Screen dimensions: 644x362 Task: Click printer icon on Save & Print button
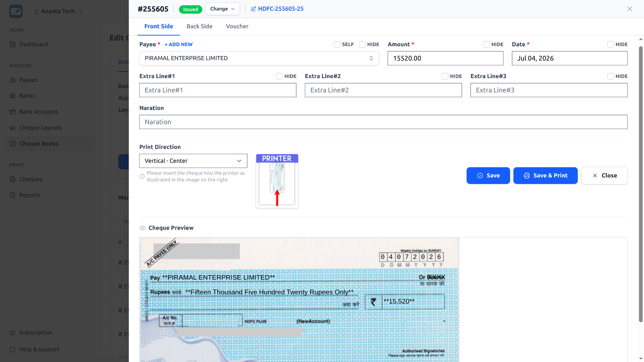coord(527,176)
